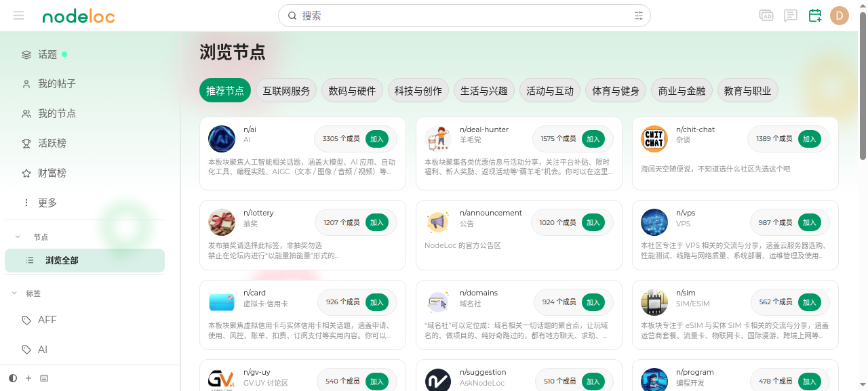This screenshot has height=391, width=868.
Task: Open the n/domains node avatar
Action: (x=438, y=302)
